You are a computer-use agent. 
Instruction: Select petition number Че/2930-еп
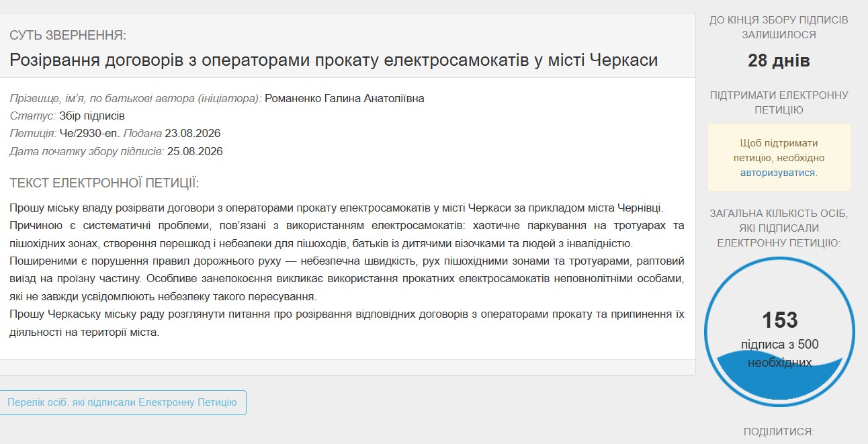[x=91, y=133]
